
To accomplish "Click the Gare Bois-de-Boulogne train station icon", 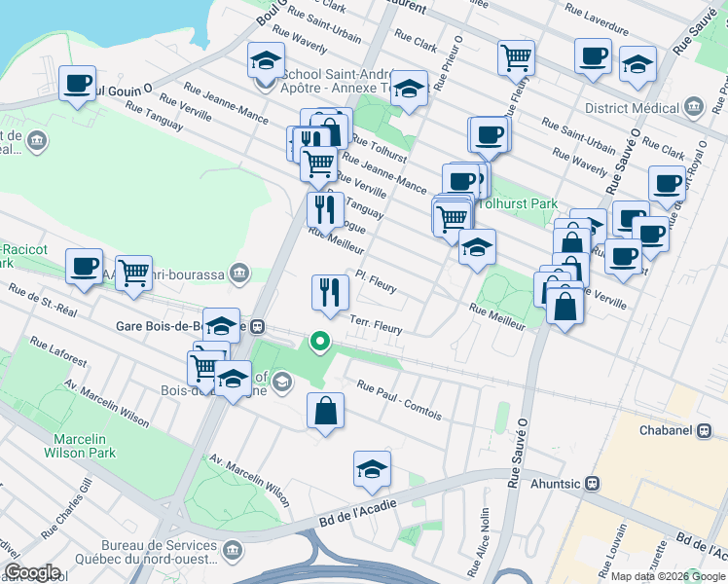I will 257,327.
